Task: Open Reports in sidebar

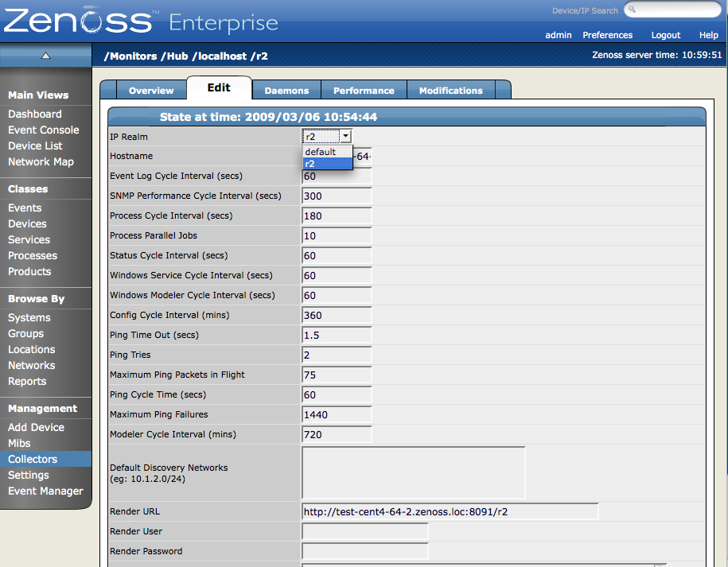Action: [27, 382]
